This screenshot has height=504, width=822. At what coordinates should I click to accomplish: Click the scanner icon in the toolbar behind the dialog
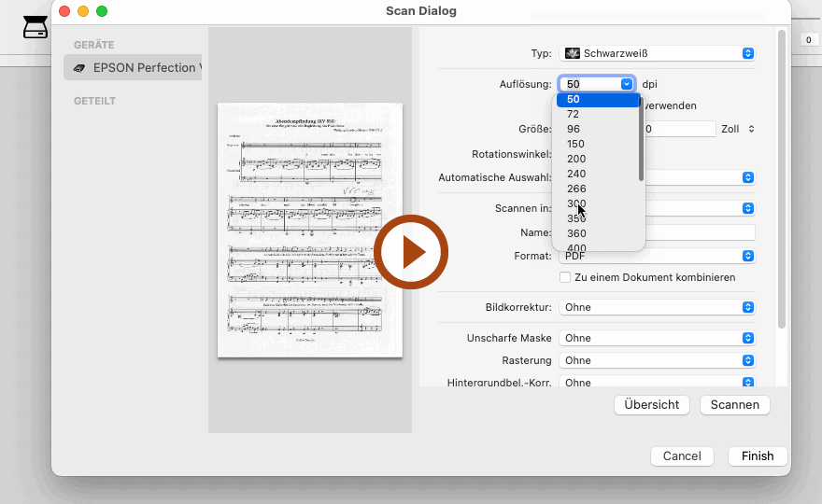click(35, 27)
